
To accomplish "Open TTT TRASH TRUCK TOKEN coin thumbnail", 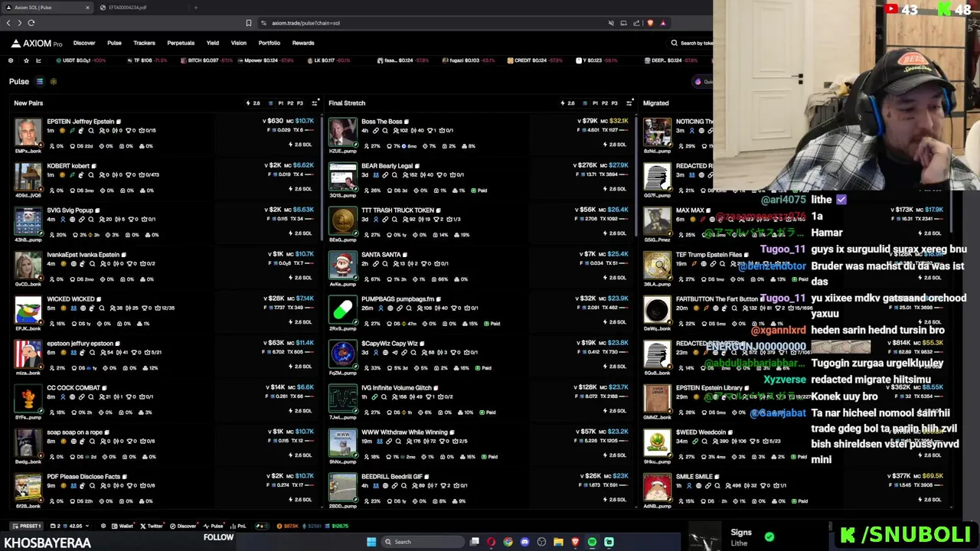I will click(x=343, y=221).
